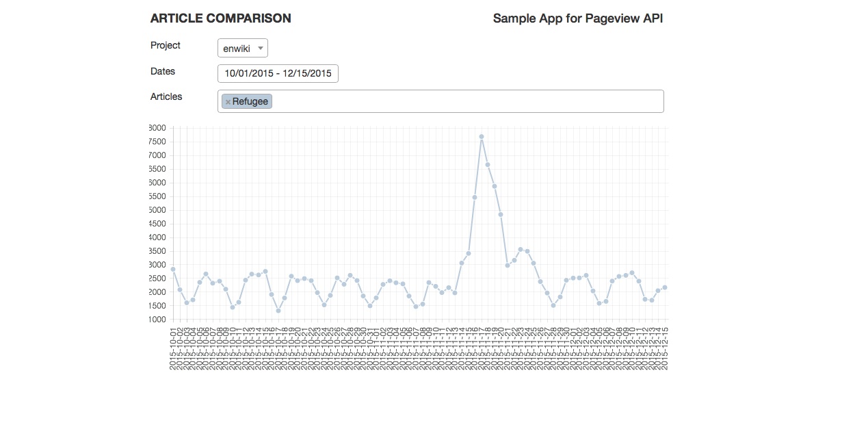Click the first data point for 2015-10-01
Screen dimensions: 868x427
(x=173, y=269)
